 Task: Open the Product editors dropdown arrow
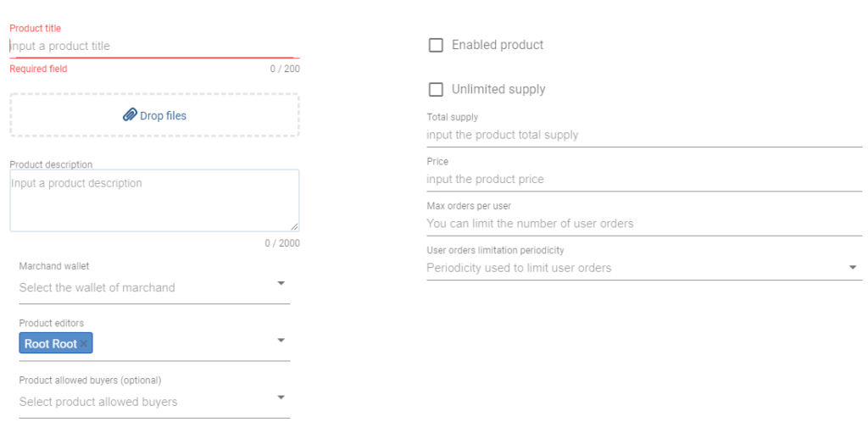pyautogui.click(x=281, y=340)
